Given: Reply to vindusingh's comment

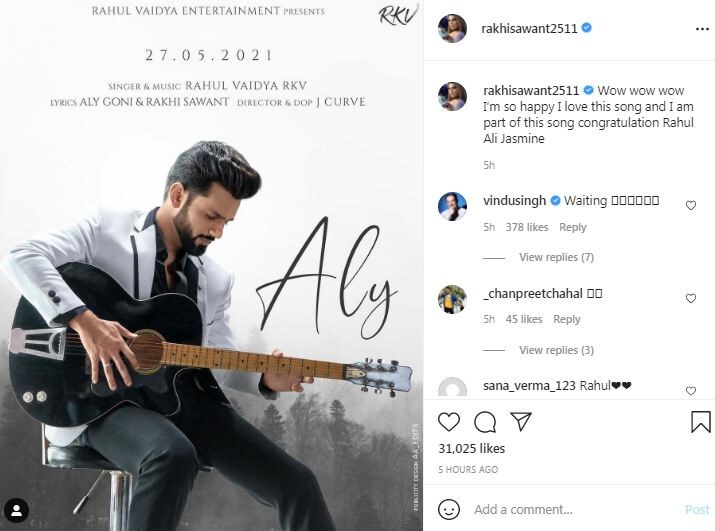Looking at the screenshot, I should pyautogui.click(x=573, y=227).
